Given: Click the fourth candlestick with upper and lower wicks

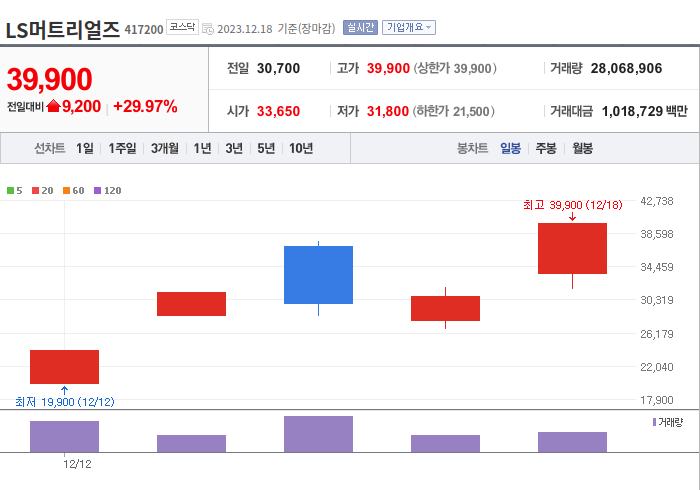Looking at the screenshot, I should click(x=446, y=308).
